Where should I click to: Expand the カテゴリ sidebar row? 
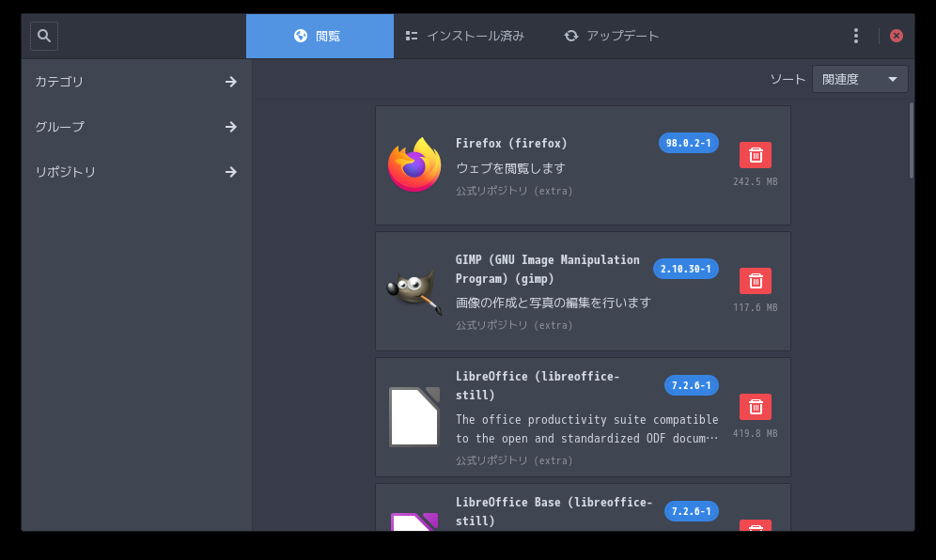[136, 82]
